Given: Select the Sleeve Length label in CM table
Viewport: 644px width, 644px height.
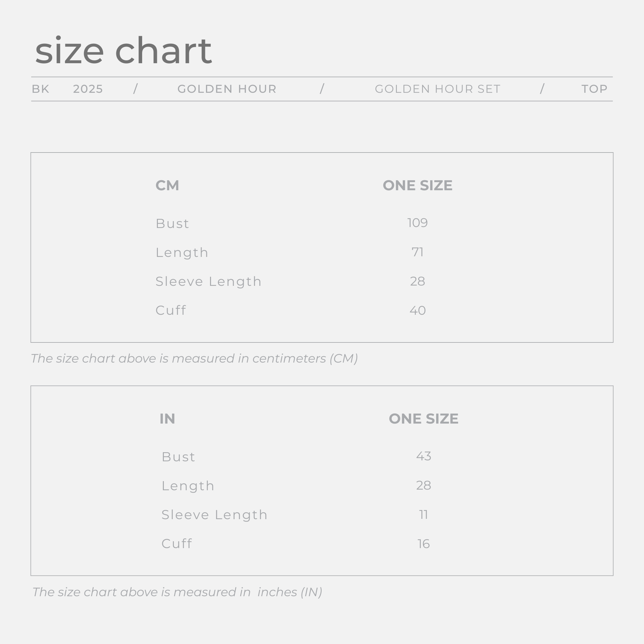Looking at the screenshot, I should pyautogui.click(x=209, y=281).
